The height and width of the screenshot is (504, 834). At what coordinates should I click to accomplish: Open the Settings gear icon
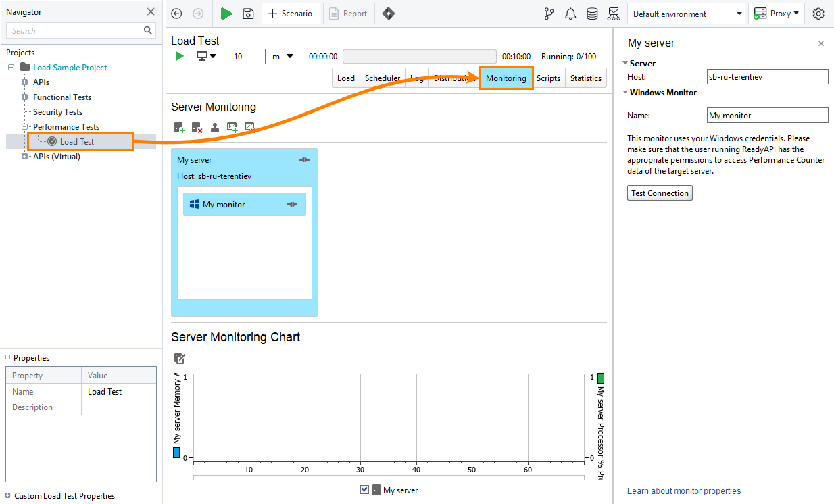click(x=818, y=14)
